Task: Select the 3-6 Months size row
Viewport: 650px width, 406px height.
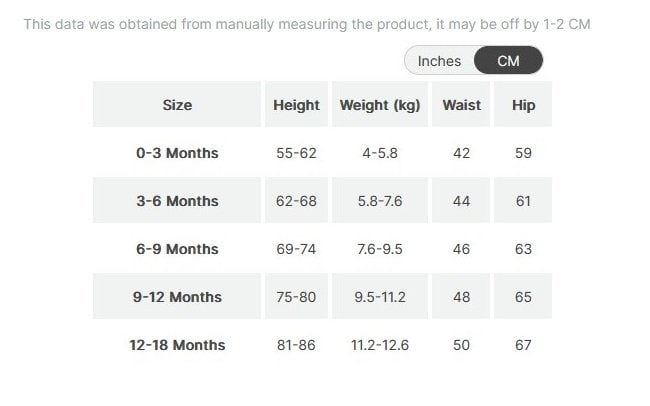Action: [177, 201]
